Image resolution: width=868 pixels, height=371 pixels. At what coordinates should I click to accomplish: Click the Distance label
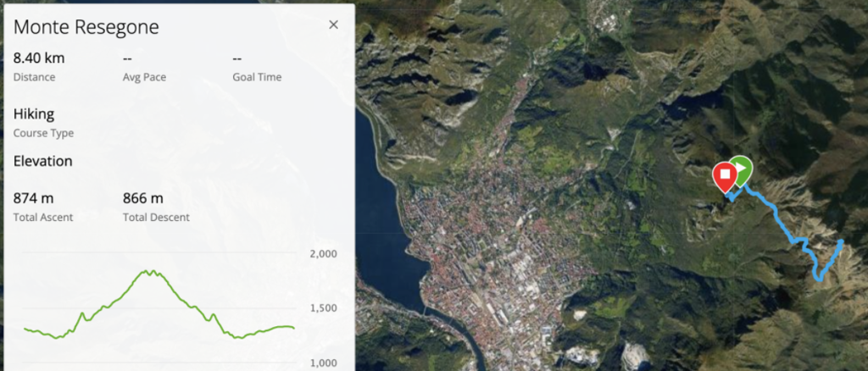tap(34, 77)
